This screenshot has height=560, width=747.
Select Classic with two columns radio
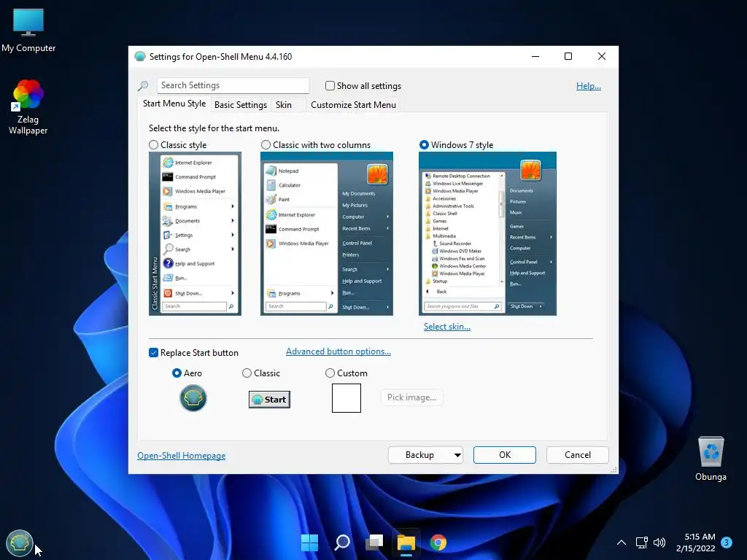click(266, 145)
